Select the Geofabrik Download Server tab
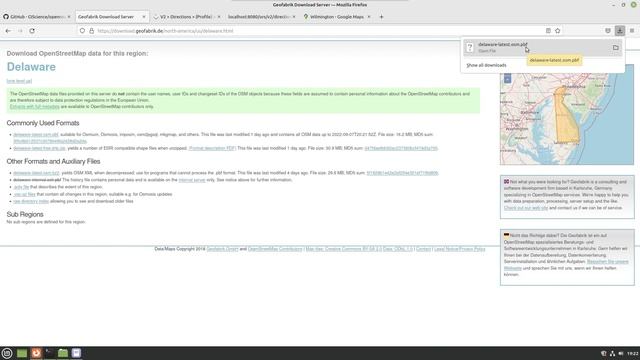This screenshot has width=640, height=360. [111, 17]
